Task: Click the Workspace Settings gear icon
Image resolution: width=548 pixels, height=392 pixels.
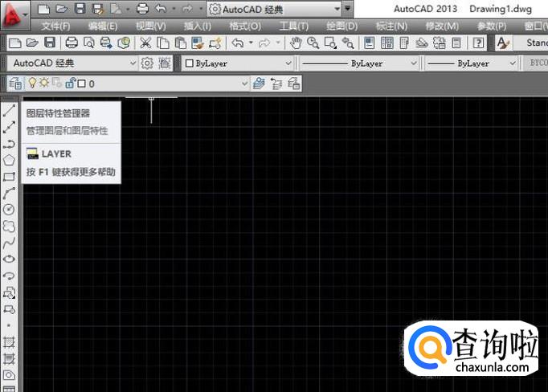Action: point(147,63)
